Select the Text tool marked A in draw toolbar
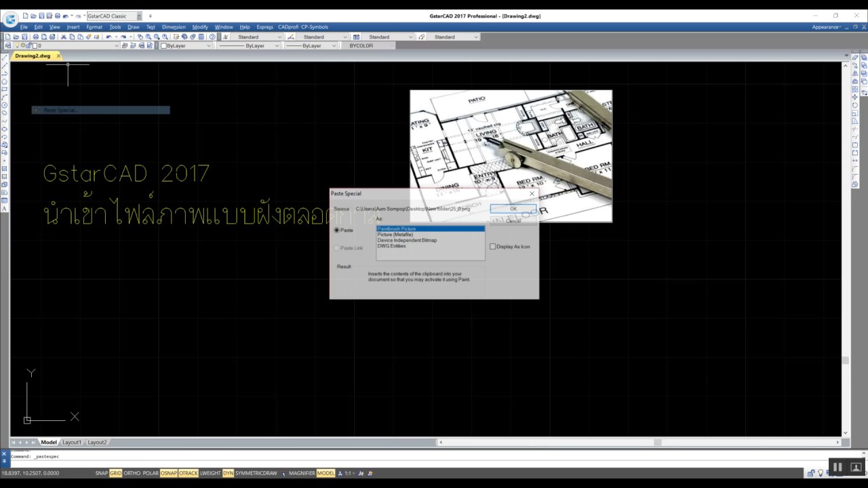 click(x=5, y=208)
